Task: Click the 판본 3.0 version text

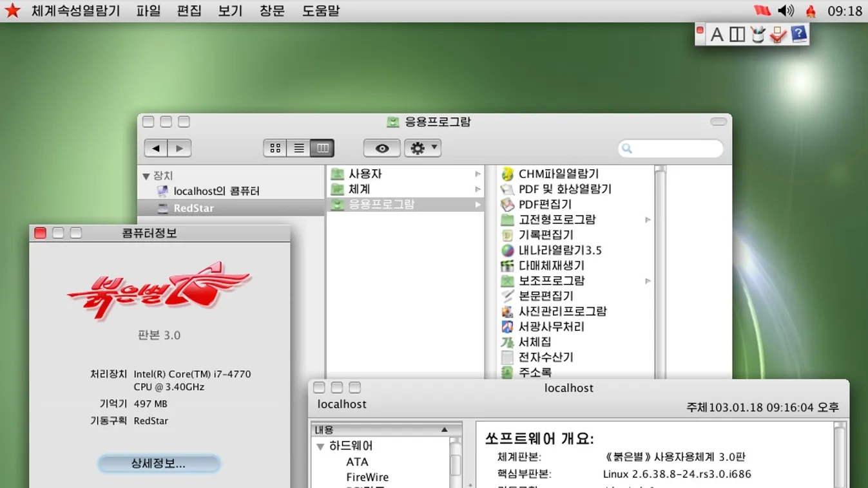Action: pyautogui.click(x=159, y=335)
